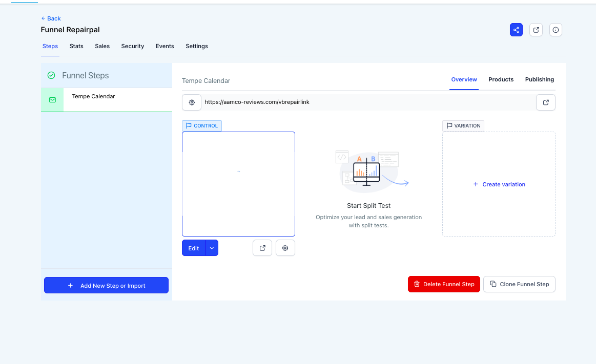This screenshot has width=596, height=364.
Task: Click Add New Step or Import
Action: click(106, 286)
